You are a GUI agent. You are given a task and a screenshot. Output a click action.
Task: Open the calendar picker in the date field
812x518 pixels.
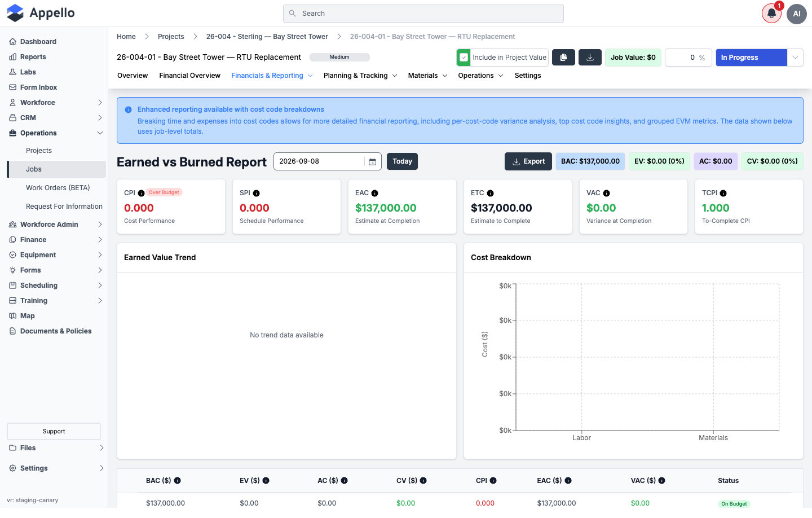(x=372, y=161)
